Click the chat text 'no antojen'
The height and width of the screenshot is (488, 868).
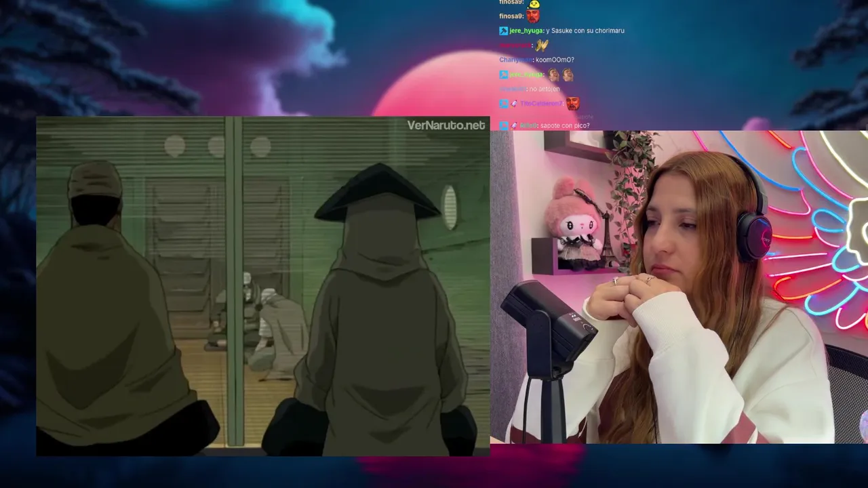[x=545, y=89]
